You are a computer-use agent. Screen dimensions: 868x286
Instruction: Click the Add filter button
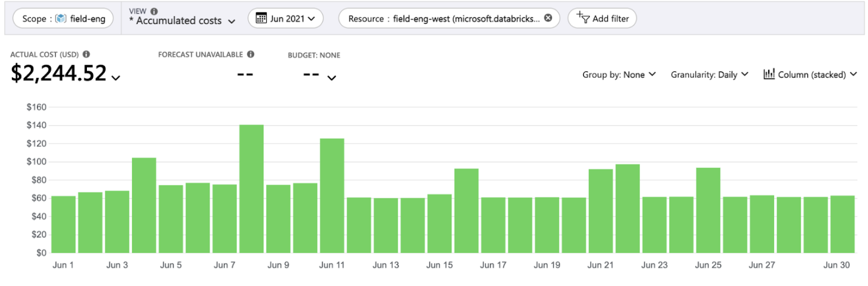coord(602,18)
